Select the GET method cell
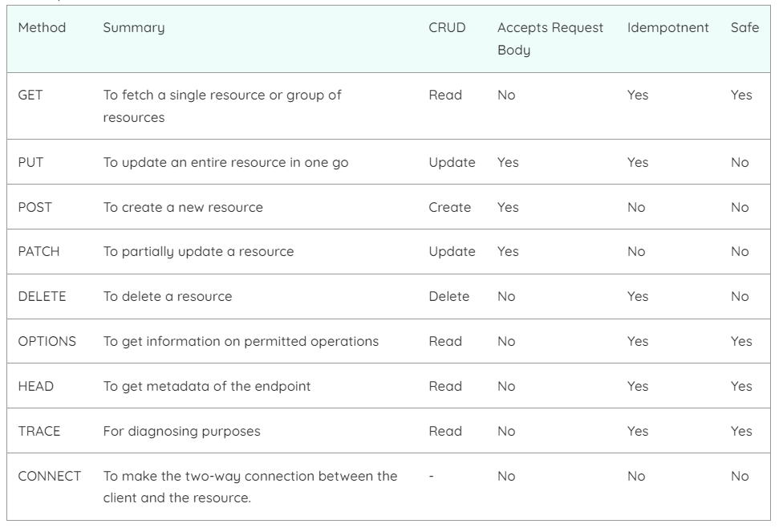Image resolution: width=783 pixels, height=532 pixels. [30, 95]
